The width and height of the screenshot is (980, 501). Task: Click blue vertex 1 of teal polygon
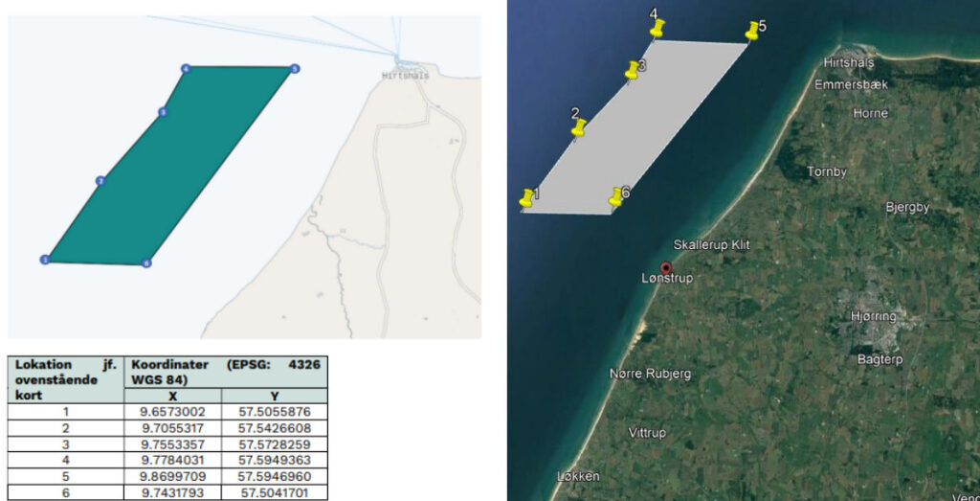tap(44, 260)
